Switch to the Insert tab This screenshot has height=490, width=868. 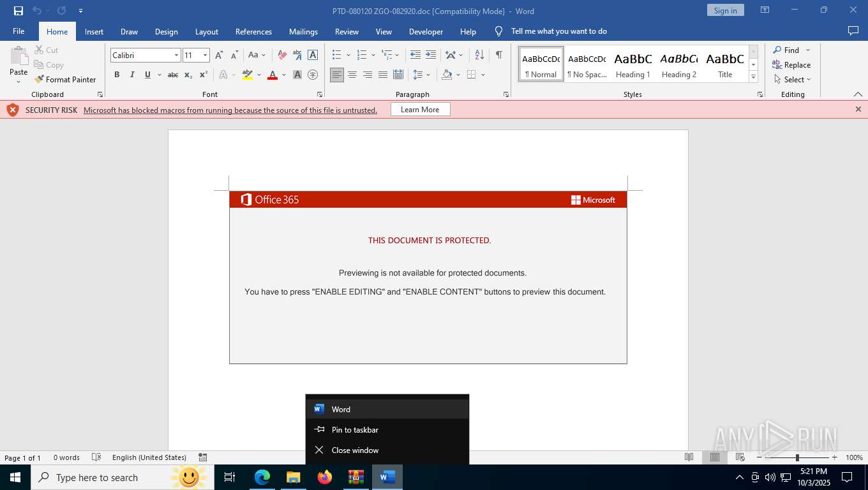(x=94, y=31)
